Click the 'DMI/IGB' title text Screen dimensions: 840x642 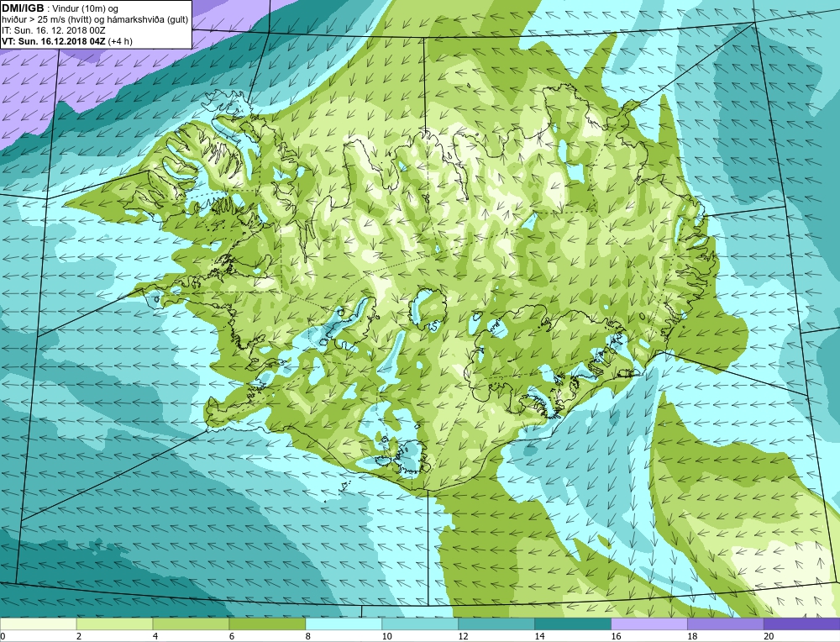point(23,8)
